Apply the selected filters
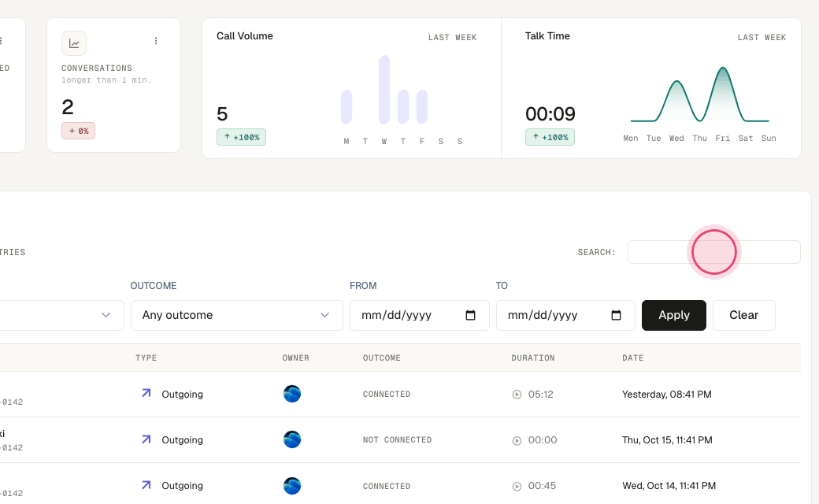 (674, 315)
